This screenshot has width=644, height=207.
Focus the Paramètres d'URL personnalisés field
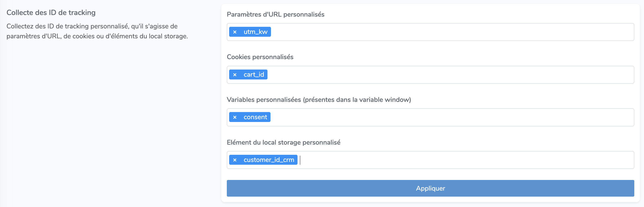point(450,32)
